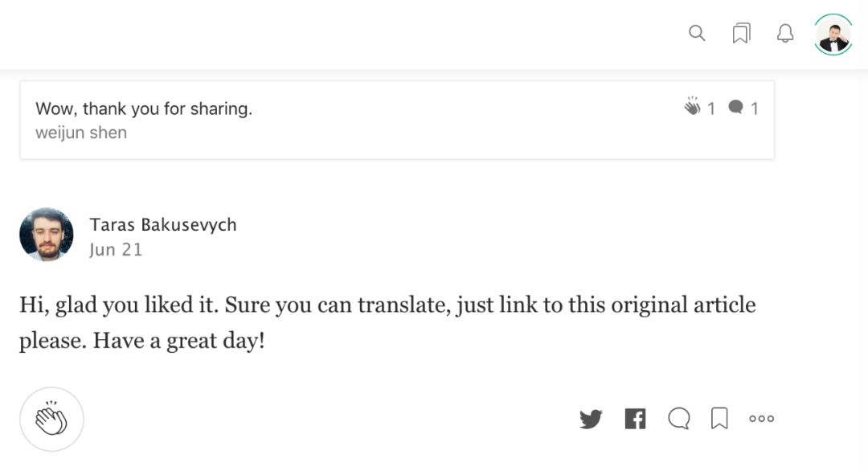The height and width of the screenshot is (471, 868).
Task: Open the bookmarks list icon
Action: [741, 33]
